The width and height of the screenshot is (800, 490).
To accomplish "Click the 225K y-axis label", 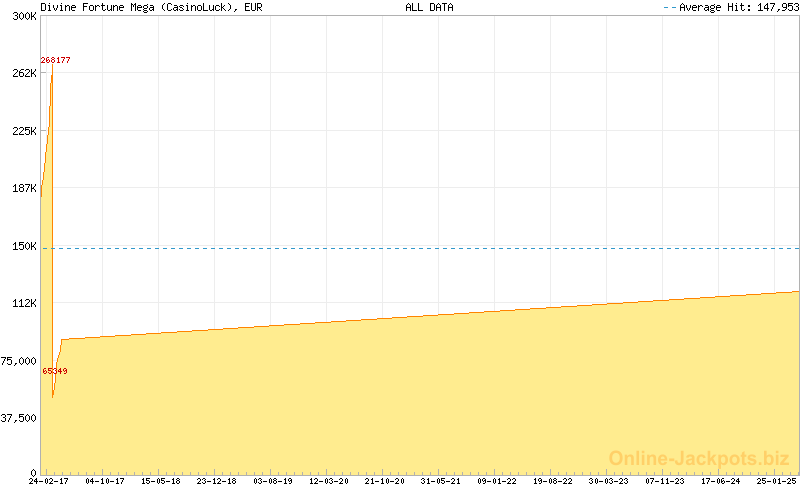I will tap(24, 131).
